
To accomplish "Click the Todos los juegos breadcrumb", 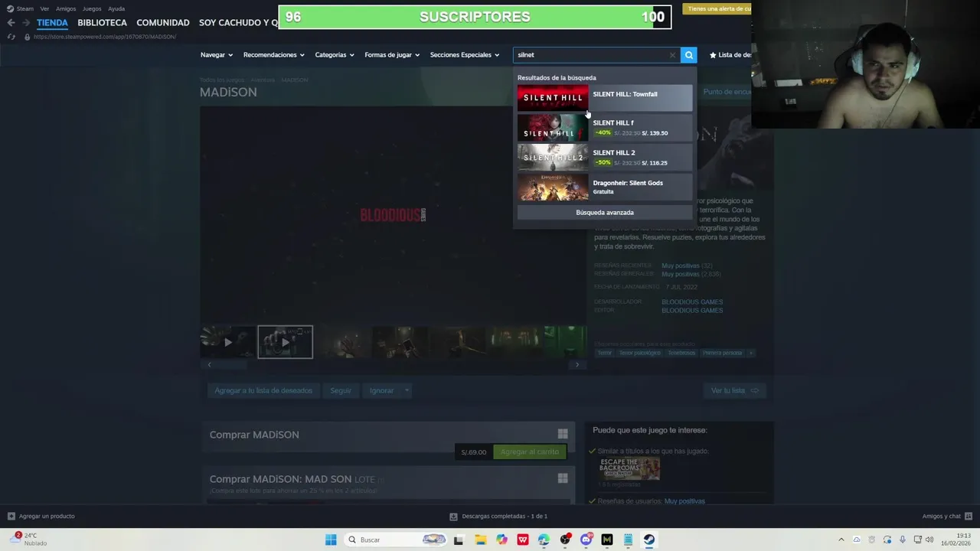I will pyautogui.click(x=221, y=80).
